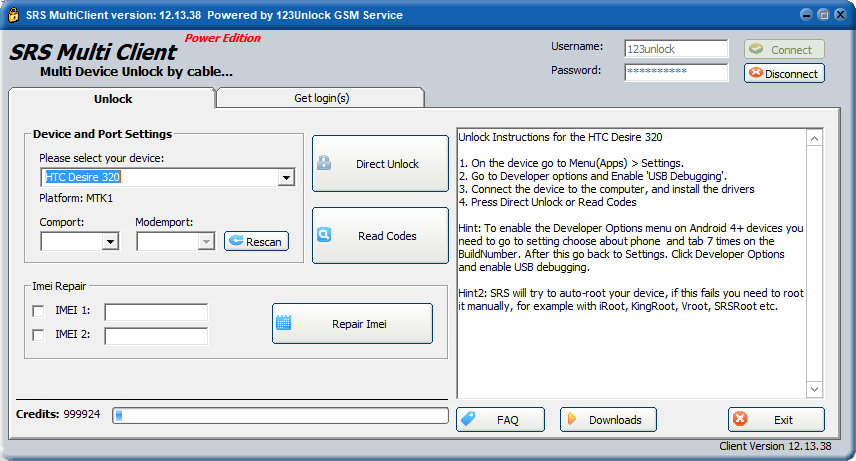Click into the Username field

(676, 49)
